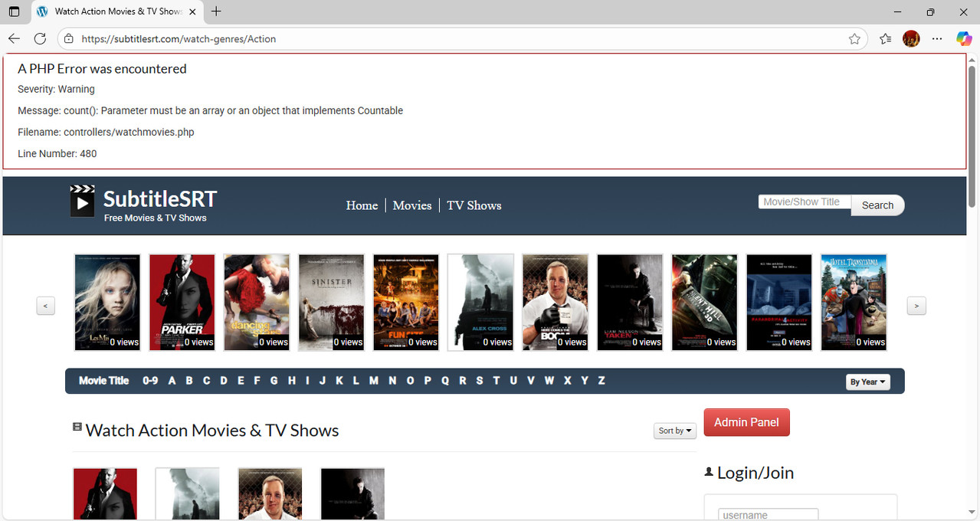Open Taken poster in carousel
The image size is (980, 521).
click(x=630, y=303)
